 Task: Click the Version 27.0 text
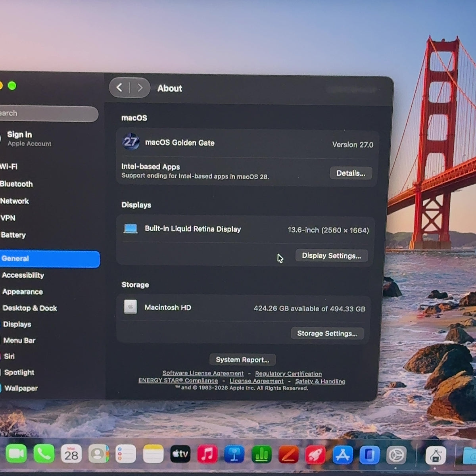pyautogui.click(x=353, y=145)
